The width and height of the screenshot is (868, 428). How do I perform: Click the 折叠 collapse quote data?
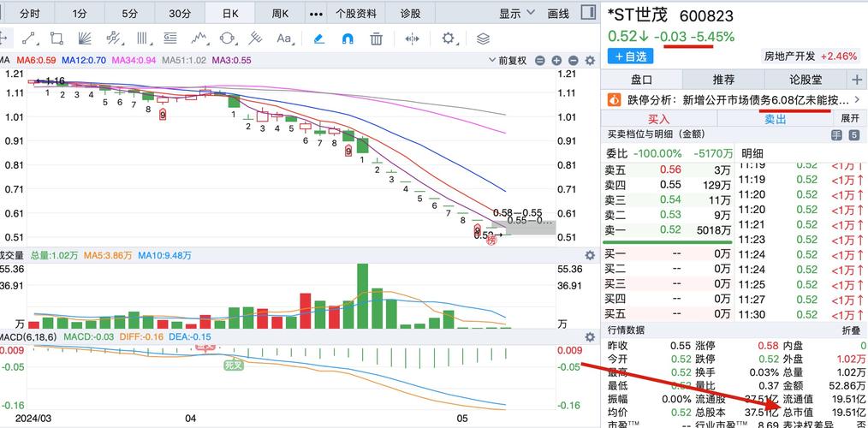850,330
